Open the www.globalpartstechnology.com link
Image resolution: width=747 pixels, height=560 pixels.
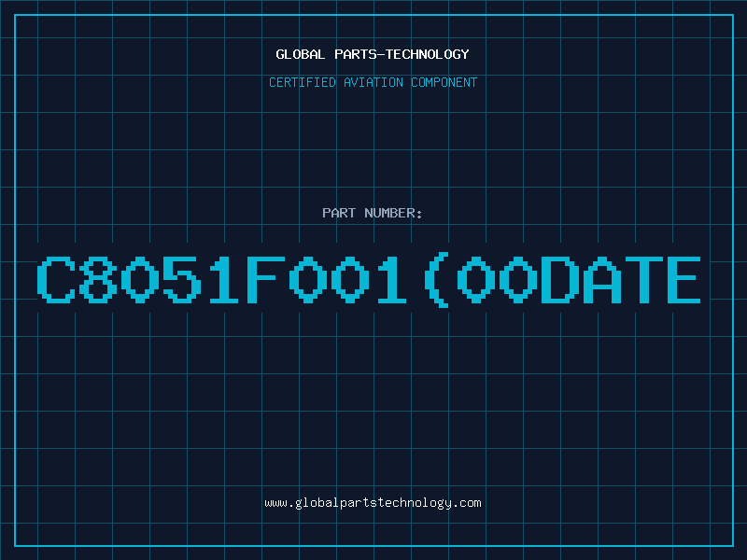coord(373,503)
